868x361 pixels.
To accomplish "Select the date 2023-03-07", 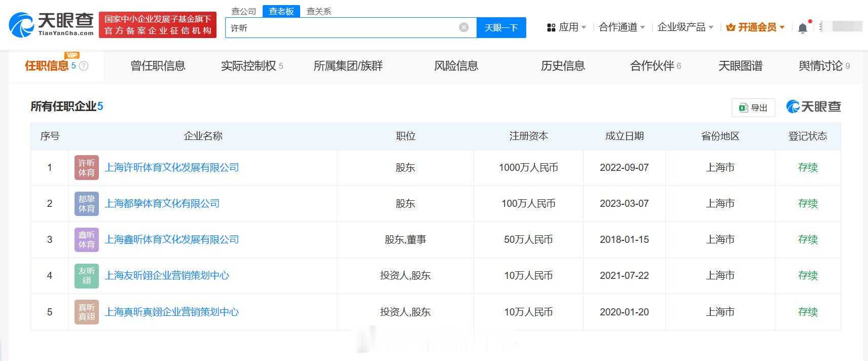I will (x=624, y=203).
